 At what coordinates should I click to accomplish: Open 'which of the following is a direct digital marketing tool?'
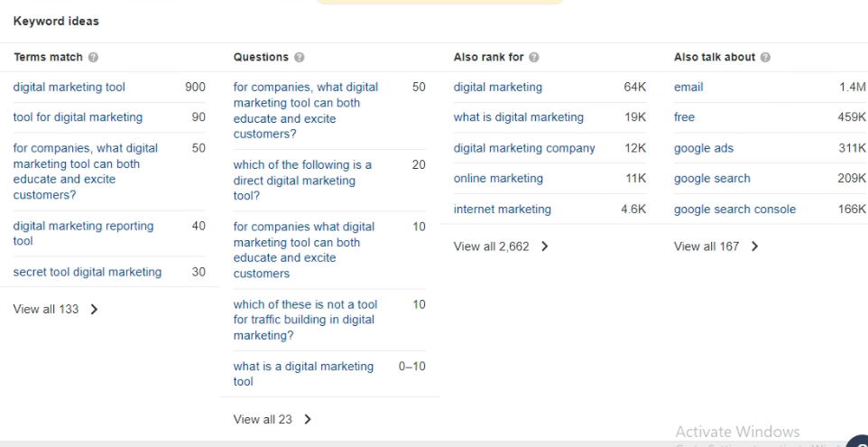302,180
